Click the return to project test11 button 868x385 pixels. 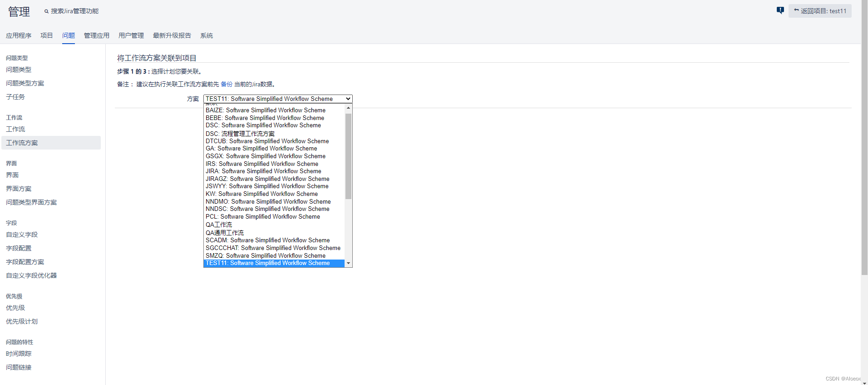pyautogui.click(x=820, y=11)
